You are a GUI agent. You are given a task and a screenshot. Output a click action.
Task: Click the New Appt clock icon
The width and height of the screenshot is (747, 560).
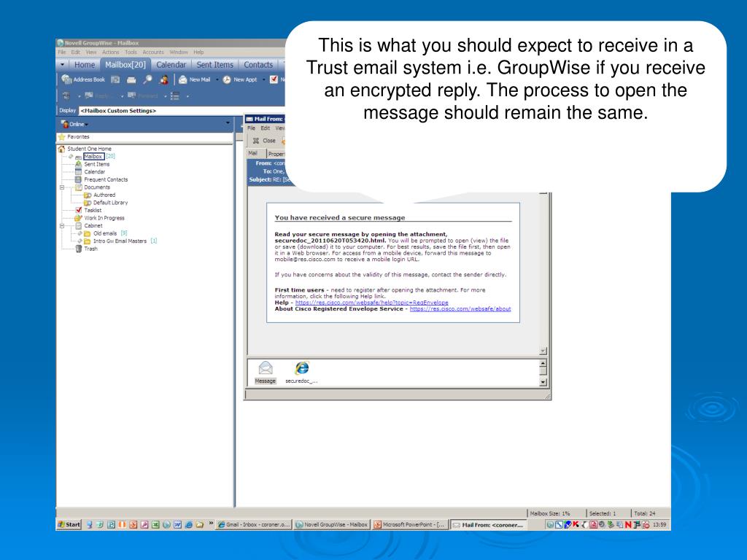(x=227, y=79)
